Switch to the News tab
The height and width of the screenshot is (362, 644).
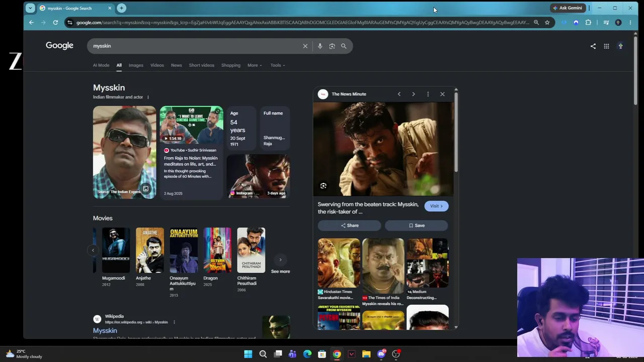click(x=176, y=65)
